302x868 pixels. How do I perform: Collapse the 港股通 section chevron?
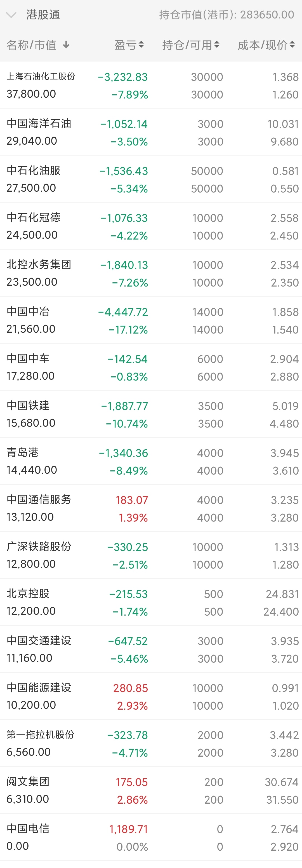pyautogui.click(x=11, y=15)
